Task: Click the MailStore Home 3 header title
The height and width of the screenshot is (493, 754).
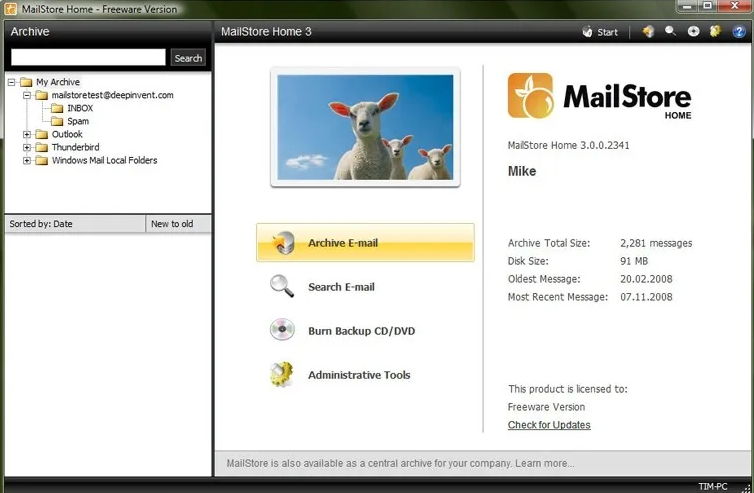Action: [266, 32]
